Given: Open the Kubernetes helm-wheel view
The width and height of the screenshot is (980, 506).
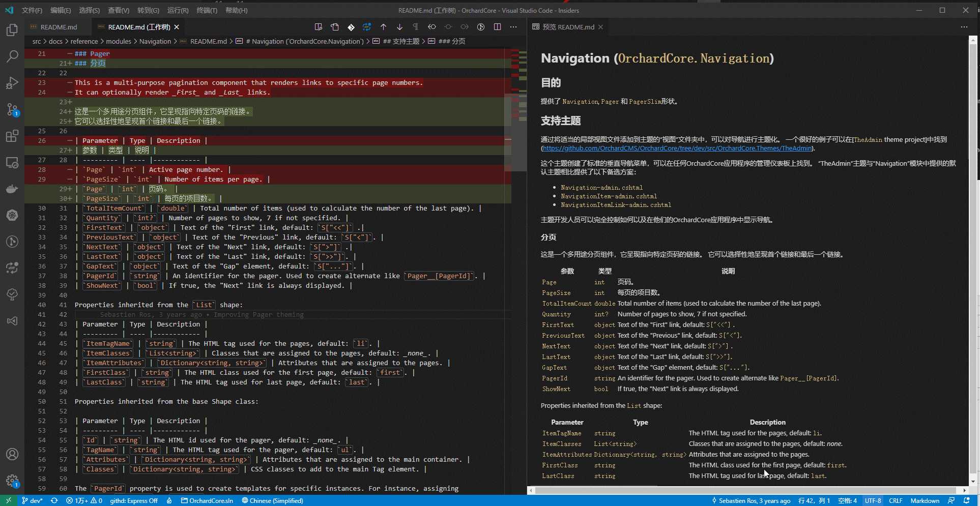Looking at the screenshot, I should 12,215.
